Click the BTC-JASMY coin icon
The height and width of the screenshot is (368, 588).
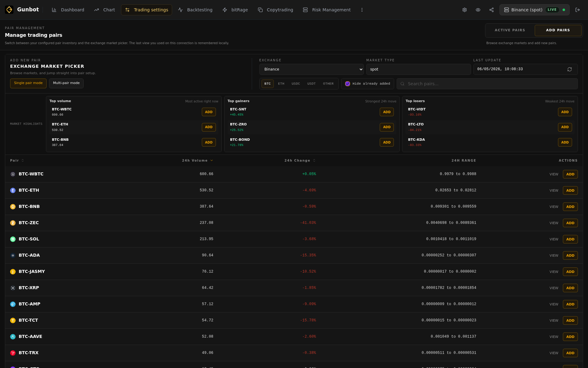(x=13, y=272)
